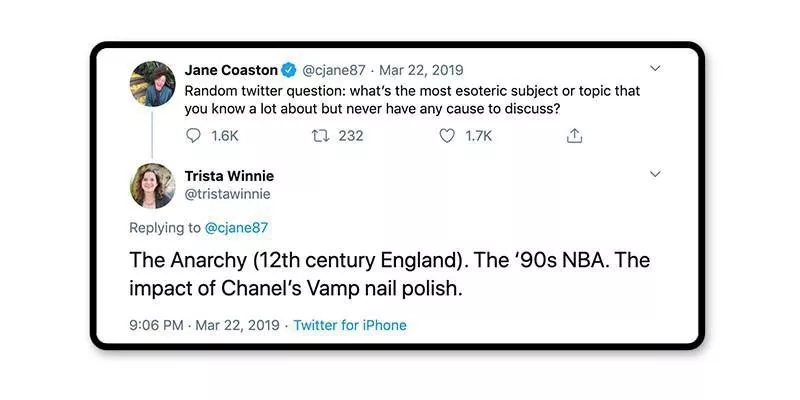Click the @cjane87 handle beside Jane's name
This screenshot has width=800, height=400.
(x=335, y=70)
